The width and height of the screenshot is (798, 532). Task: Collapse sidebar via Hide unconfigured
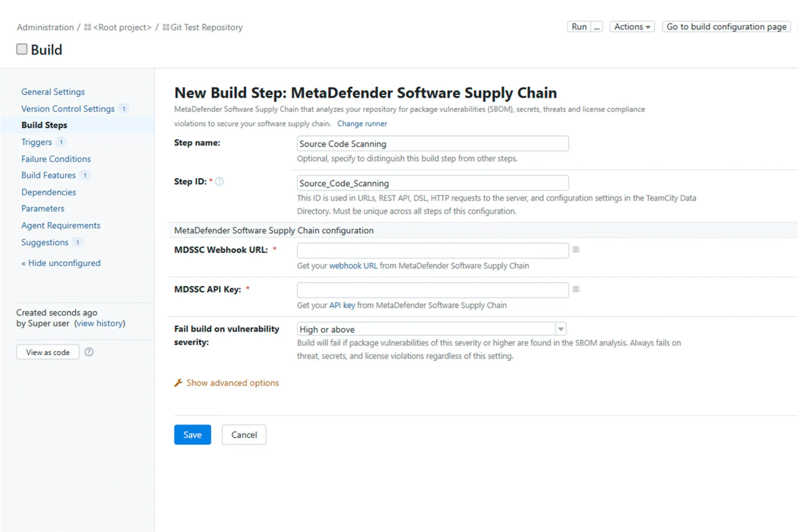(x=61, y=263)
